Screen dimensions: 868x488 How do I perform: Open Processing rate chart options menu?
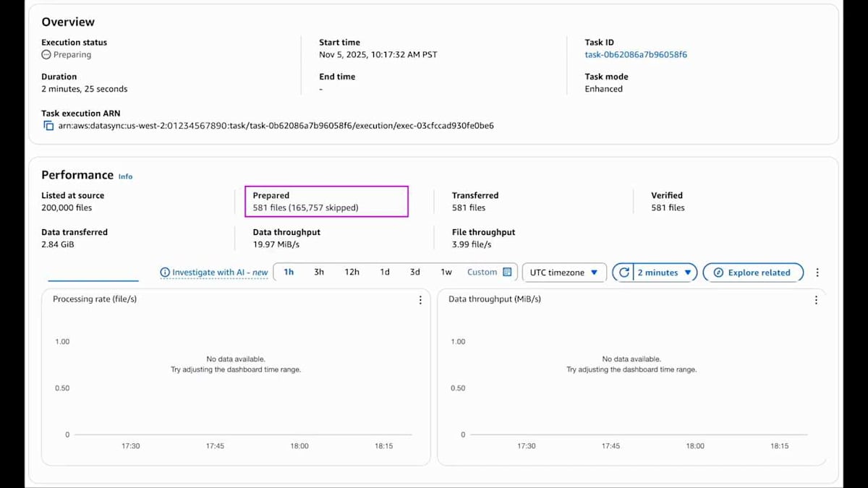(x=420, y=299)
